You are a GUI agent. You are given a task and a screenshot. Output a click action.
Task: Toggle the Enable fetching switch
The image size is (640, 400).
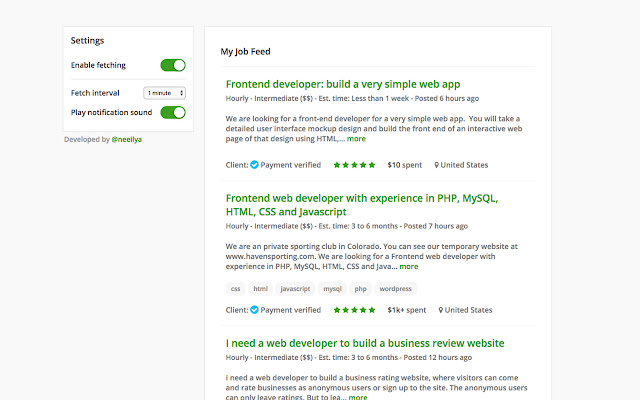173,65
